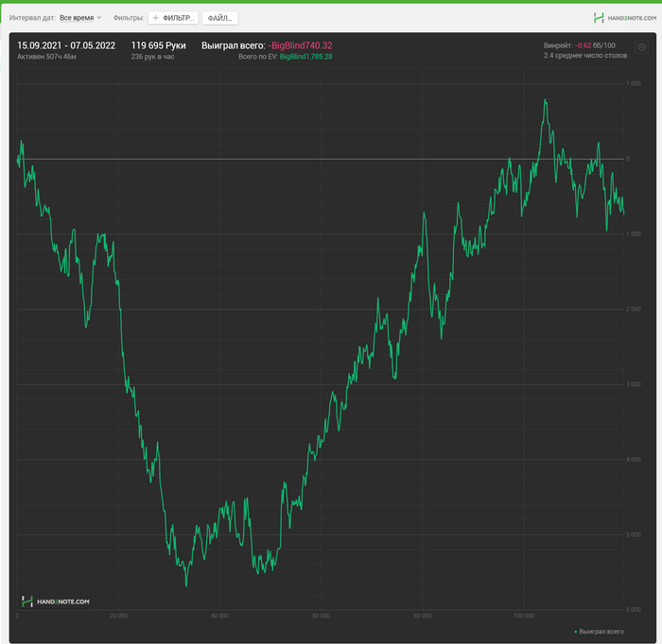Click the '100 000' x-axis label
662x644 pixels.
(524, 616)
